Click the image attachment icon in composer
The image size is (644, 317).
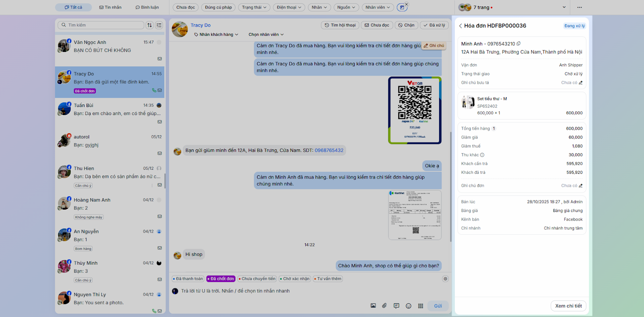click(x=373, y=306)
